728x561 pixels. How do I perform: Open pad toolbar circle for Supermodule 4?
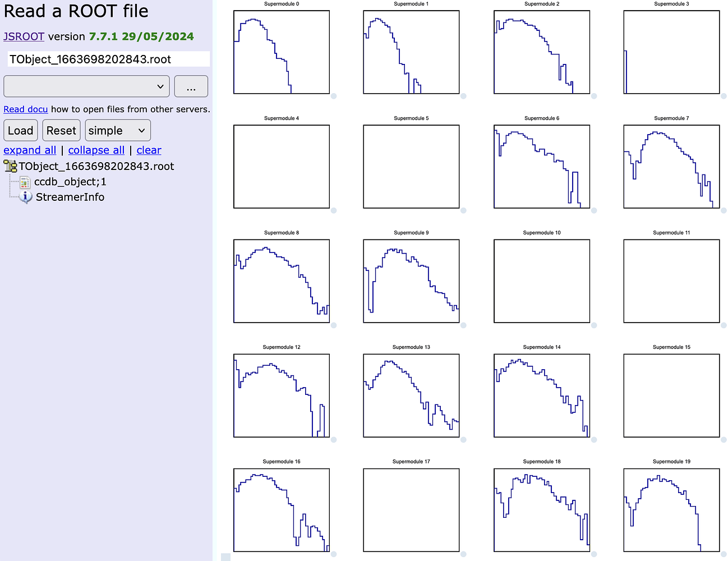pos(334,210)
